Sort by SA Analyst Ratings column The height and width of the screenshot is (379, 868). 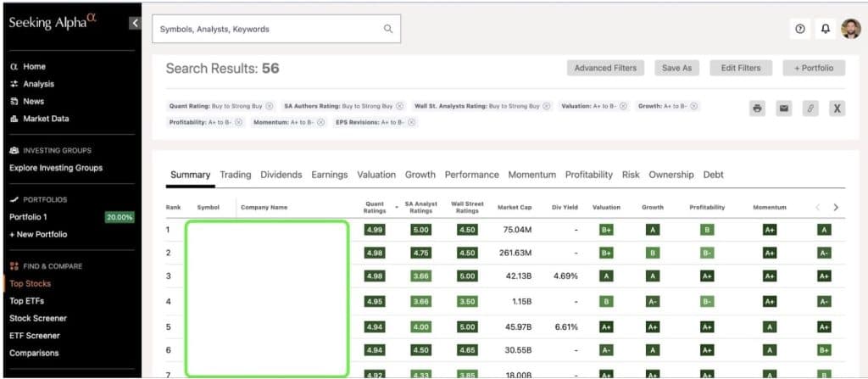[420, 207]
